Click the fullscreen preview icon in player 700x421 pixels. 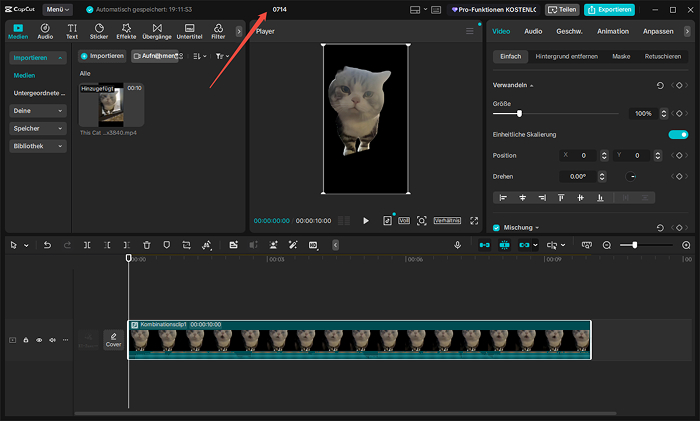pos(474,221)
